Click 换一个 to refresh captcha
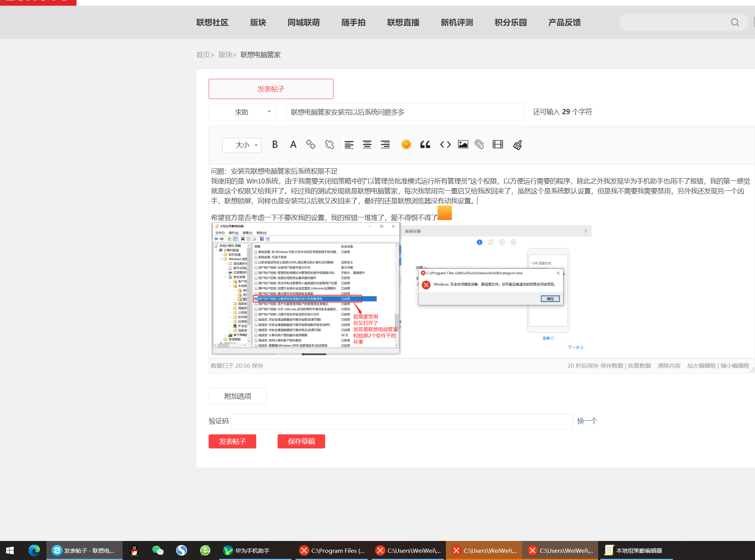The width and height of the screenshot is (755, 560). click(x=587, y=421)
